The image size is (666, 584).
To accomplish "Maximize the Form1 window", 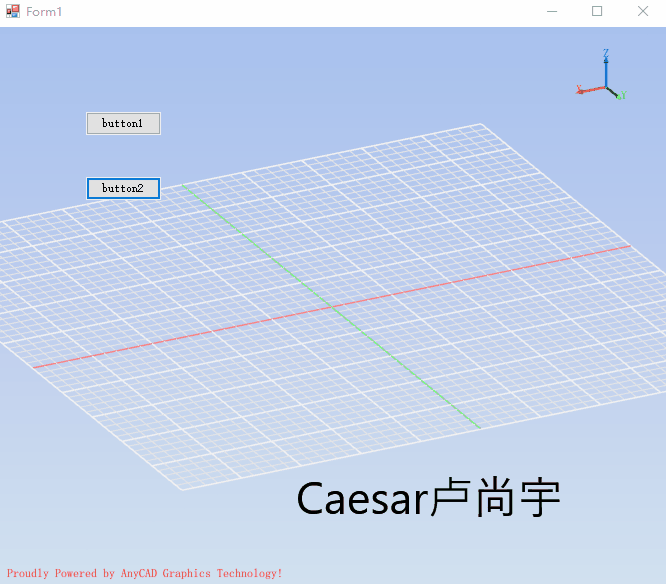I will [597, 11].
